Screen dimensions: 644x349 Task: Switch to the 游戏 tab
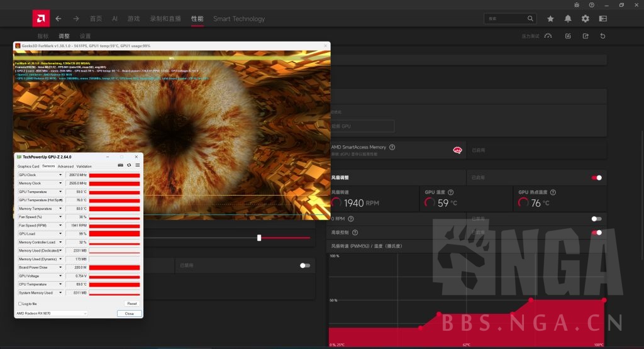coord(133,19)
